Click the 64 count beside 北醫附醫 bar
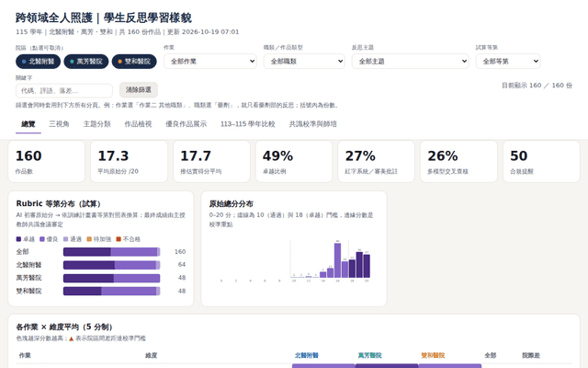Image resolution: width=588 pixels, height=368 pixels. 182,265
